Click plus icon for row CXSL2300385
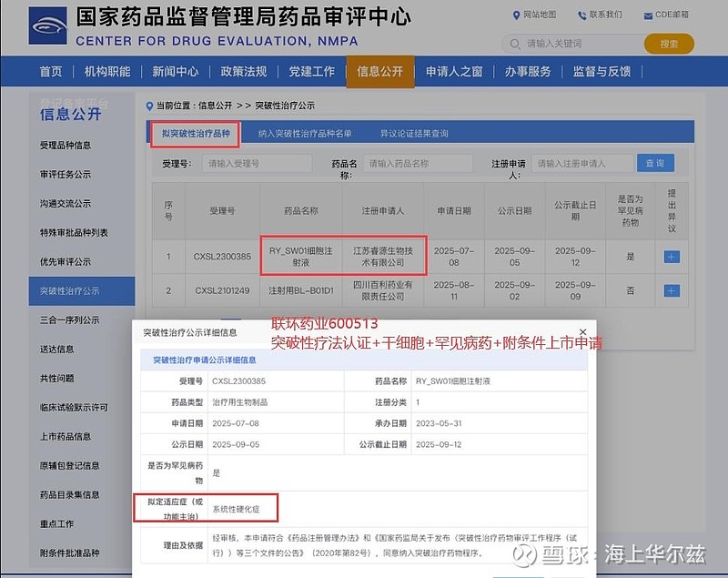The height and width of the screenshot is (578, 728). pos(672,257)
